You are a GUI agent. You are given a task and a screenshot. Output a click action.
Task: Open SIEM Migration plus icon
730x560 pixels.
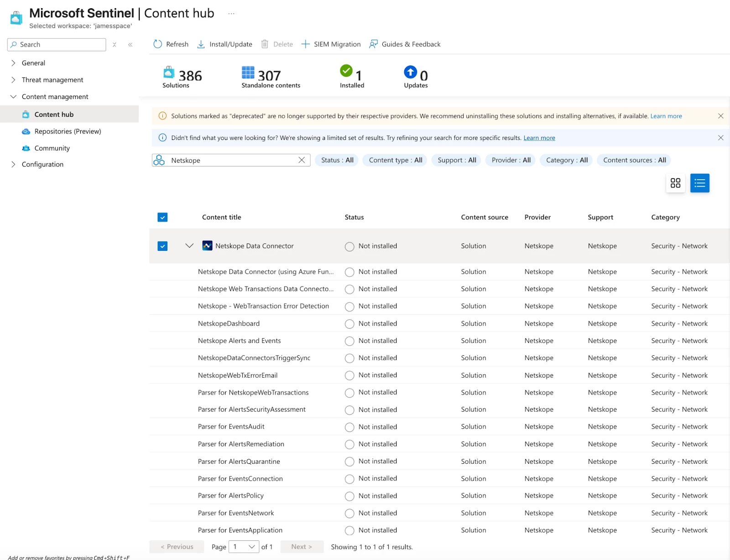pyautogui.click(x=306, y=44)
